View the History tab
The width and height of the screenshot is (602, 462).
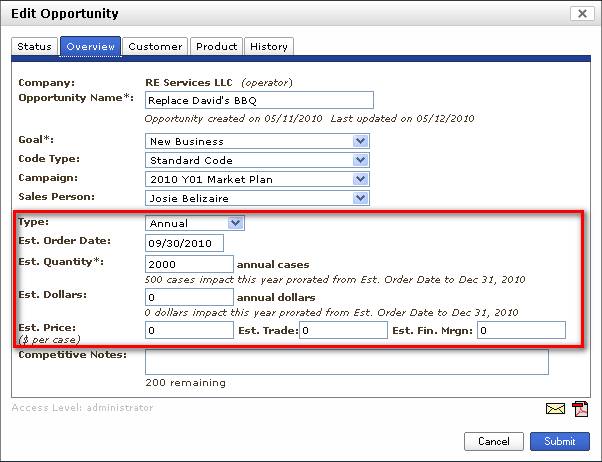click(268, 47)
